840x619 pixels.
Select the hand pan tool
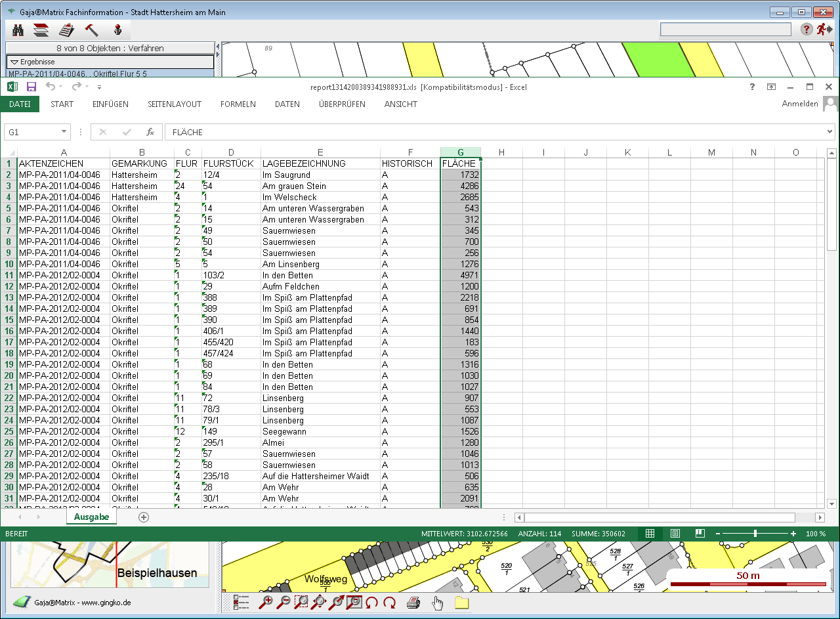[438, 603]
